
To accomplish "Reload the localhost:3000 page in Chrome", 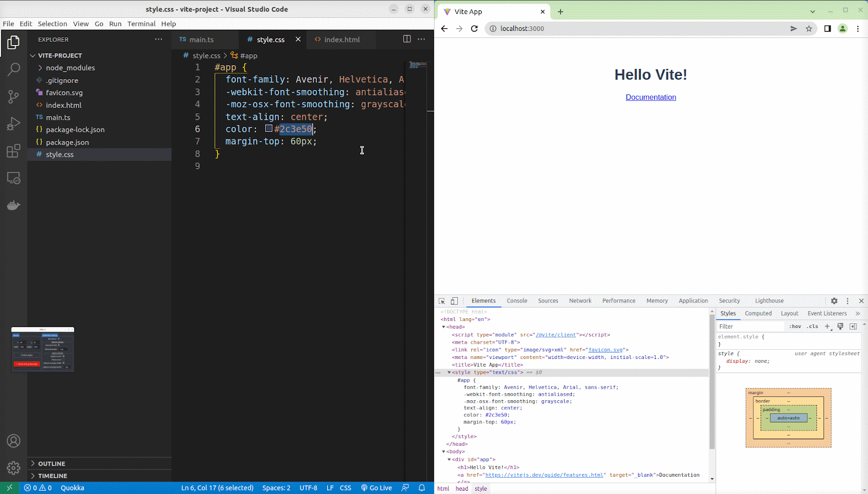I will coord(474,28).
